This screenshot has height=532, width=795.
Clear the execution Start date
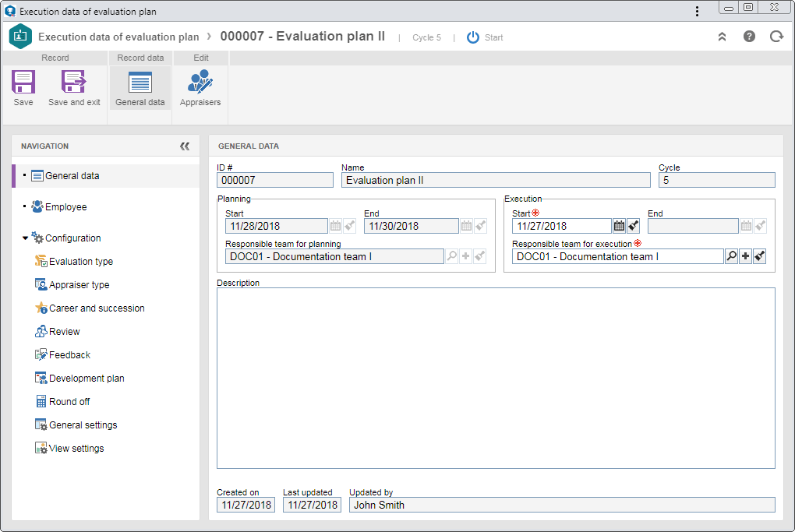633,226
